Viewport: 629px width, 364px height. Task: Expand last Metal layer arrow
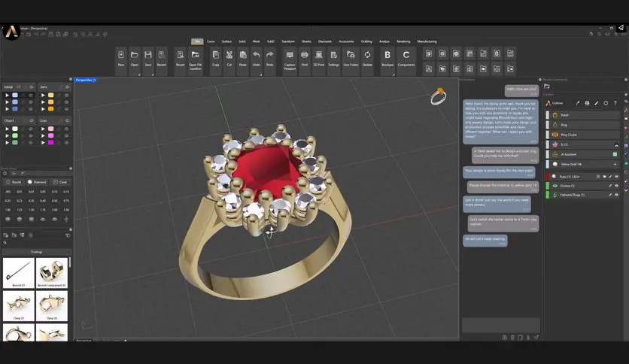(x=7, y=109)
